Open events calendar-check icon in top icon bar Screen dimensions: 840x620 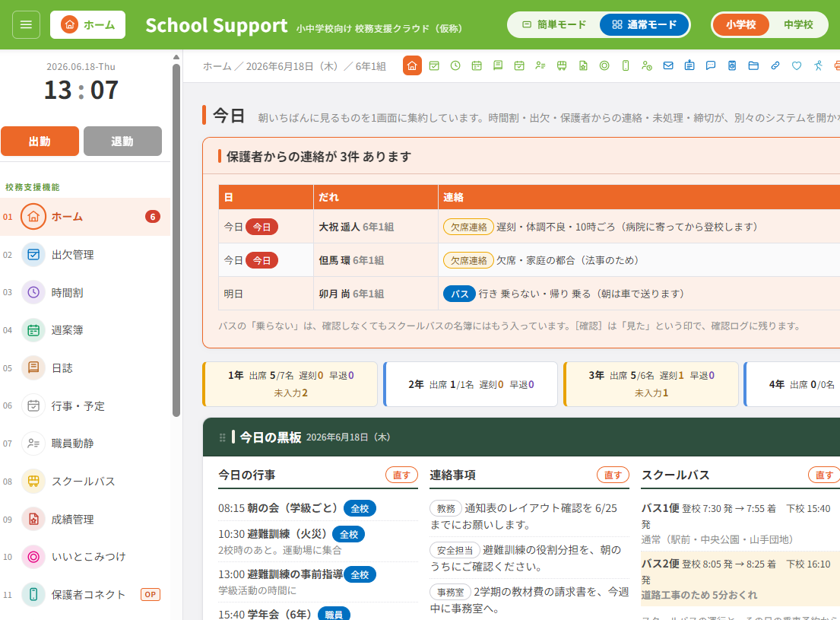coord(519,65)
